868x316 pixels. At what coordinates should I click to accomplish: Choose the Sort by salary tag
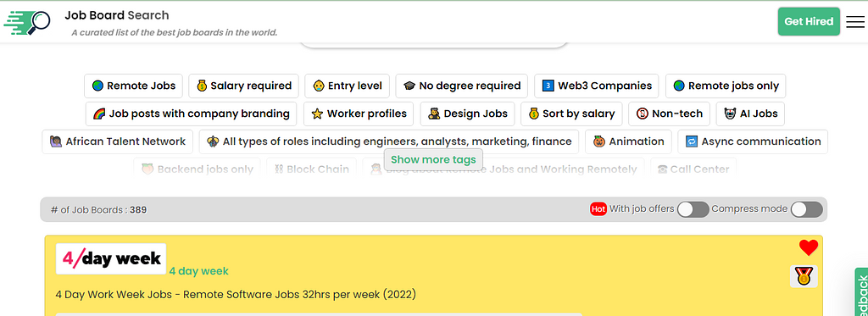click(x=571, y=114)
